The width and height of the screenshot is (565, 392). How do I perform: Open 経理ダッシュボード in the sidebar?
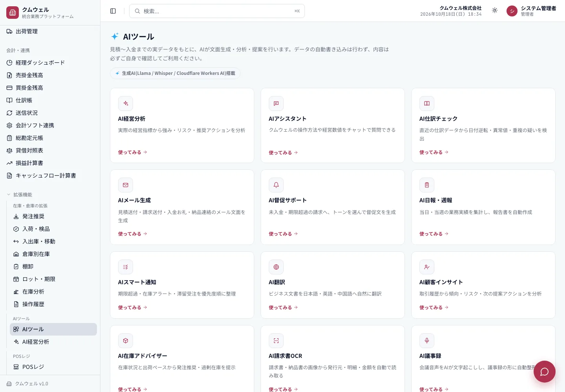tap(50, 63)
